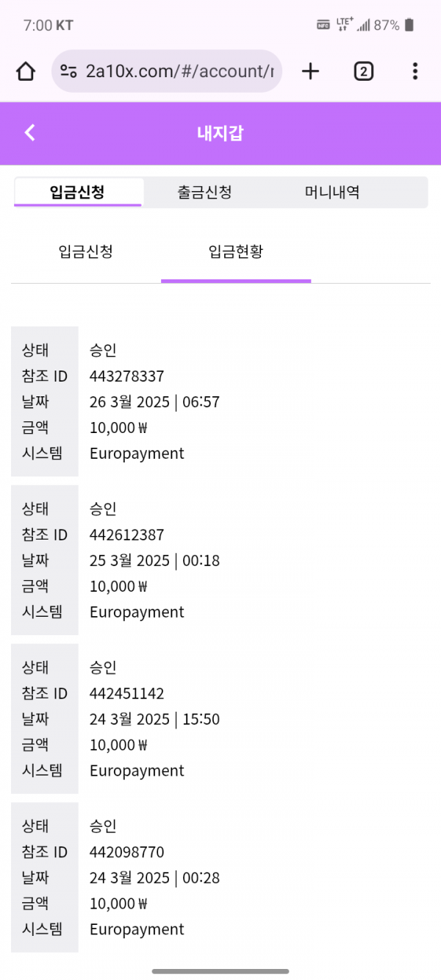Select the top 입금신청 tab

pyautogui.click(x=77, y=193)
